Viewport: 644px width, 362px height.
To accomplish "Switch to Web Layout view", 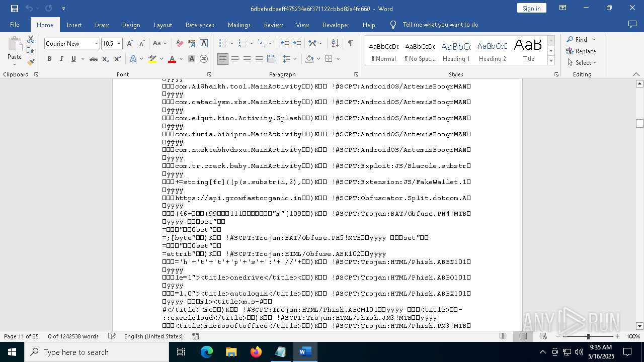I will (543, 336).
